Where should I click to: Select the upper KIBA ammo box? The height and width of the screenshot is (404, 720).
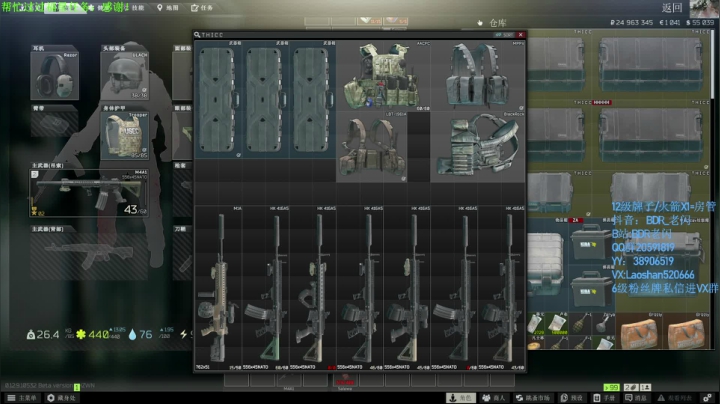point(591,241)
